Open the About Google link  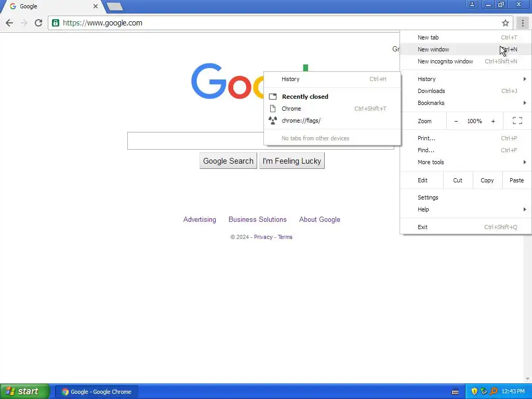[320, 220]
